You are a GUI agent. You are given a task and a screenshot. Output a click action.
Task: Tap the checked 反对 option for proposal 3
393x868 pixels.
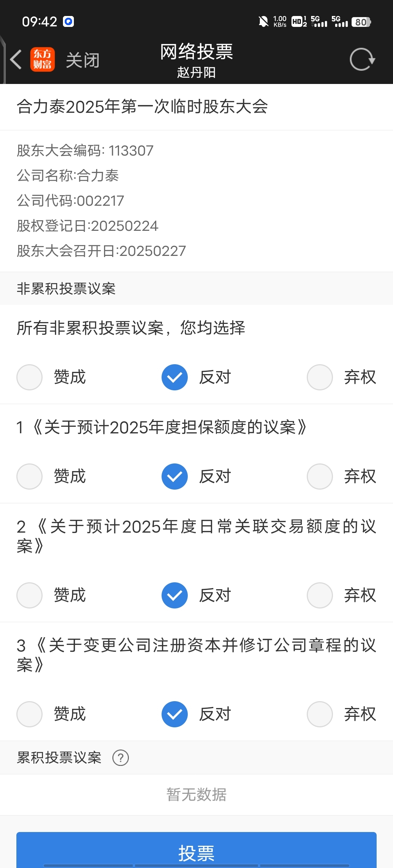(x=175, y=714)
